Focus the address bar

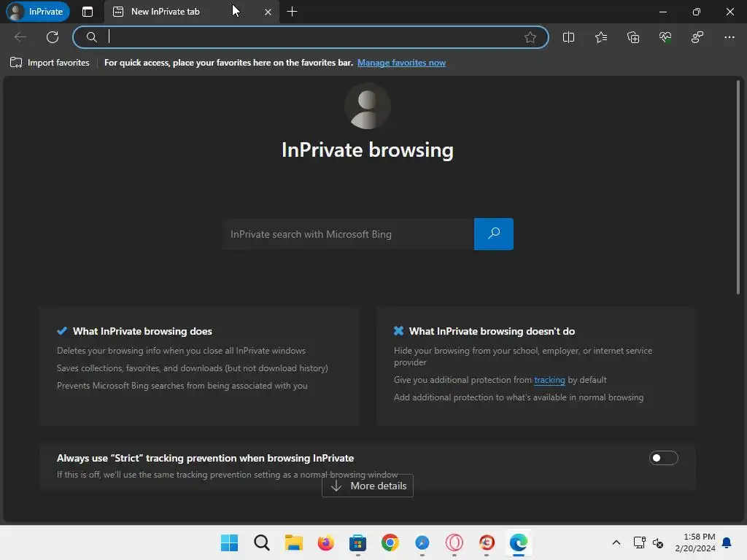(310, 37)
